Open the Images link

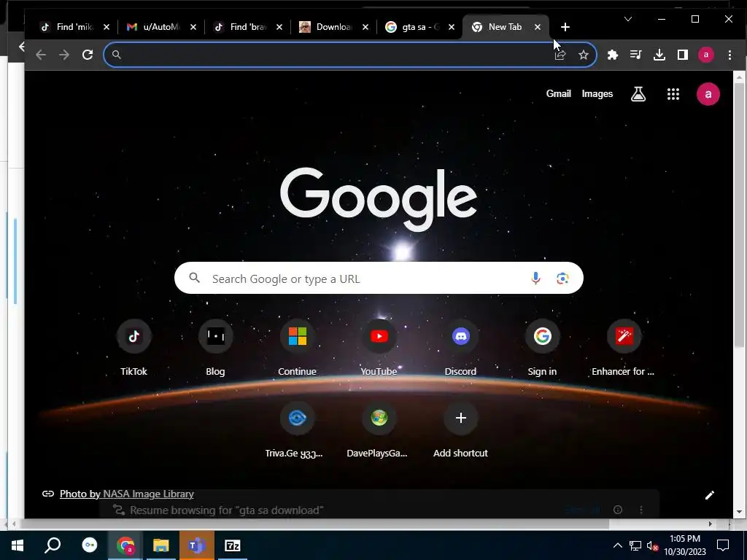coord(597,94)
